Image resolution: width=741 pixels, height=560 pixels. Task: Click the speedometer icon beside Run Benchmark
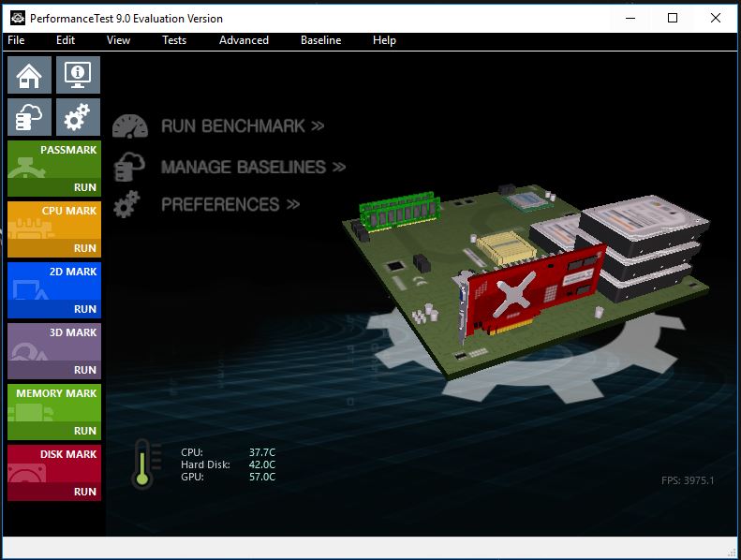(x=130, y=126)
